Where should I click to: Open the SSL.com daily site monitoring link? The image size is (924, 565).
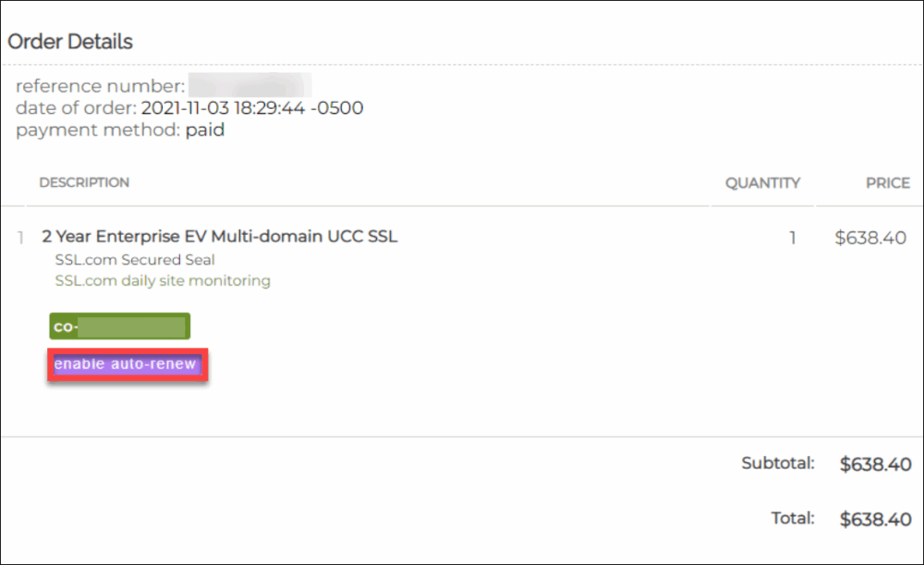pyautogui.click(x=163, y=280)
